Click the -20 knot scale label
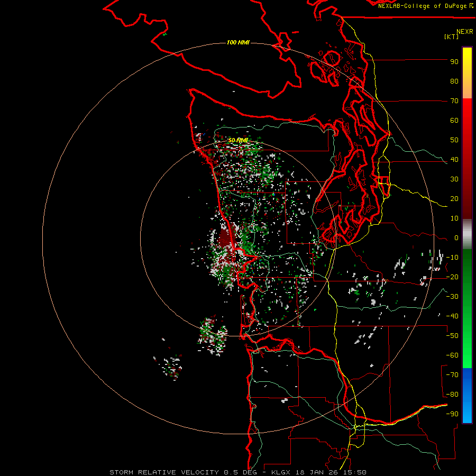 click(452, 277)
